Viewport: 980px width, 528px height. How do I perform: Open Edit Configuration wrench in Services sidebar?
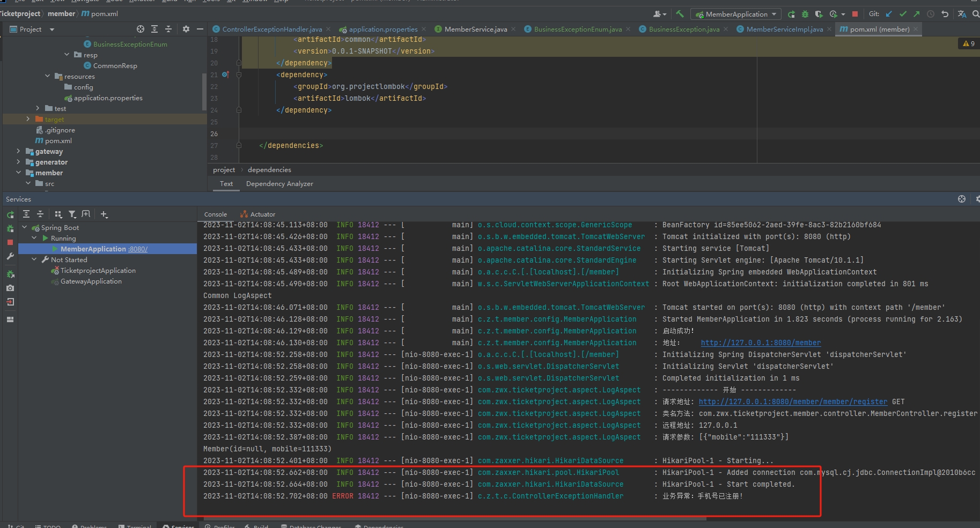tap(10, 256)
